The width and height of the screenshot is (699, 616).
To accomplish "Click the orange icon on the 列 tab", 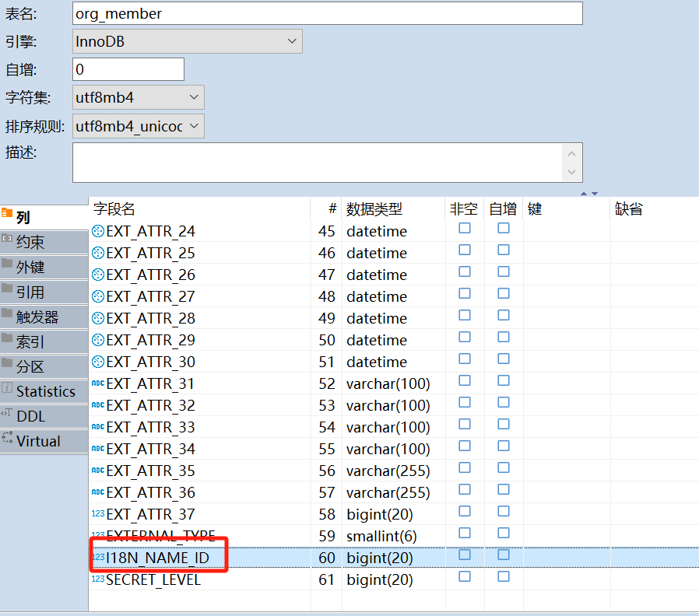I will (7, 212).
